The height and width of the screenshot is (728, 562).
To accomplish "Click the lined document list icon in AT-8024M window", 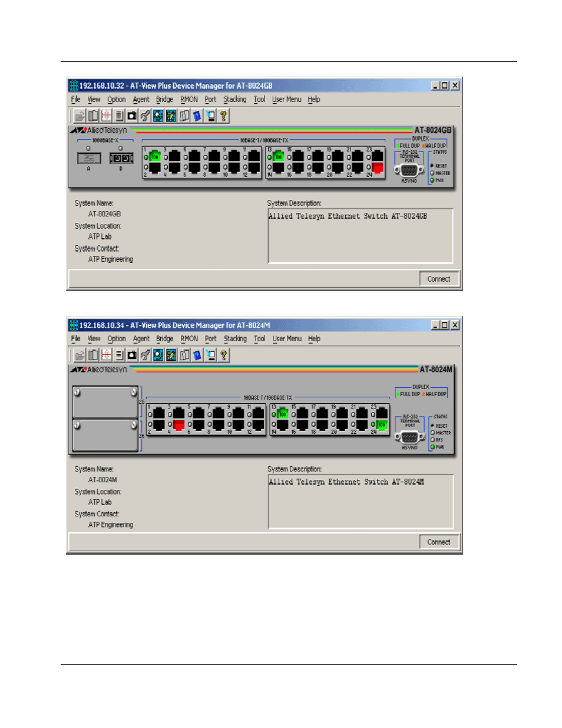I will 119,355.
